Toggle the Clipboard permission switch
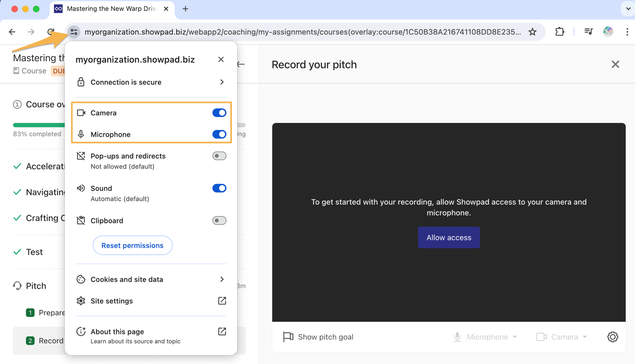The image size is (635, 364). pos(219,220)
